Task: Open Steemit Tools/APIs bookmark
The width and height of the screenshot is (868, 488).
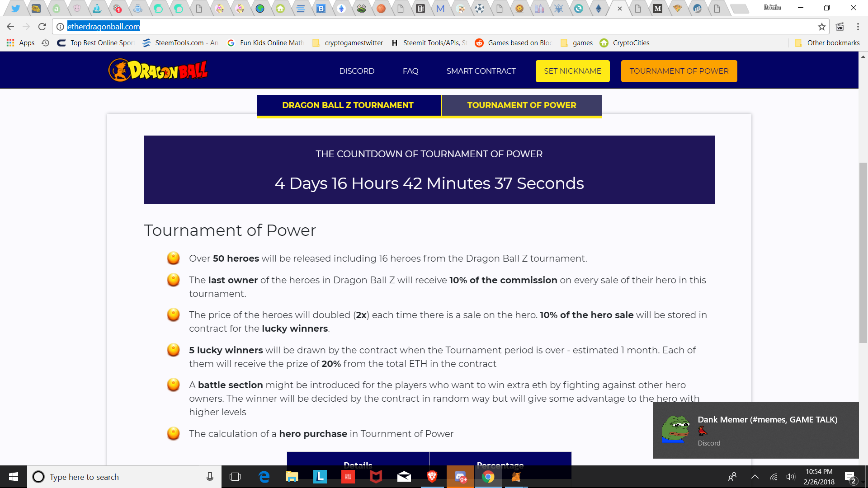Action: pos(429,43)
